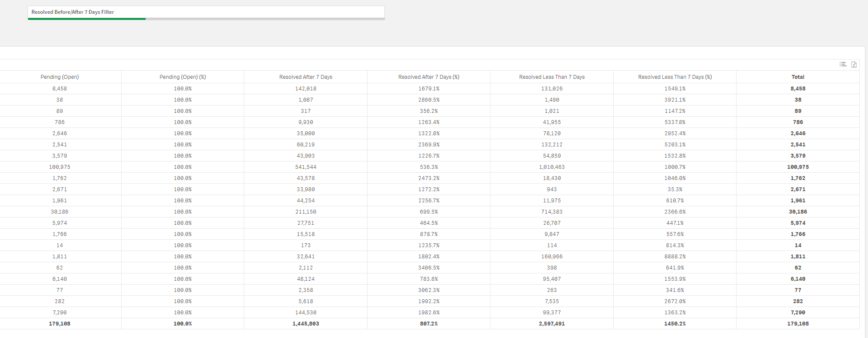Select cell value 2473.2%
This screenshot has height=338, width=868.
pyautogui.click(x=429, y=178)
